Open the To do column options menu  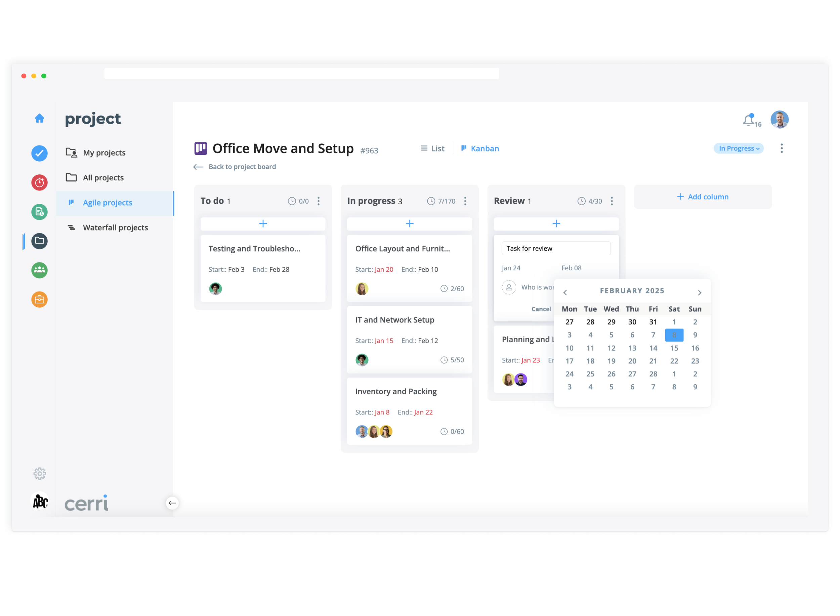tap(319, 201)
